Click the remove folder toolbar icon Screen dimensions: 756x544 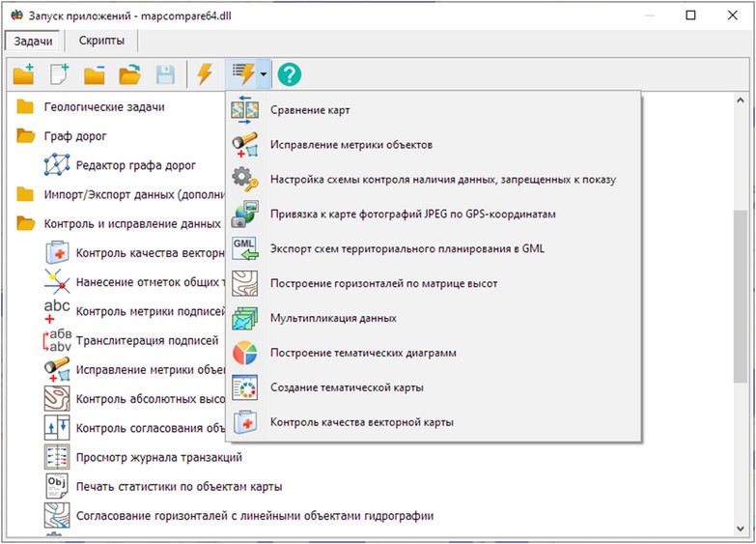(95, 73)
